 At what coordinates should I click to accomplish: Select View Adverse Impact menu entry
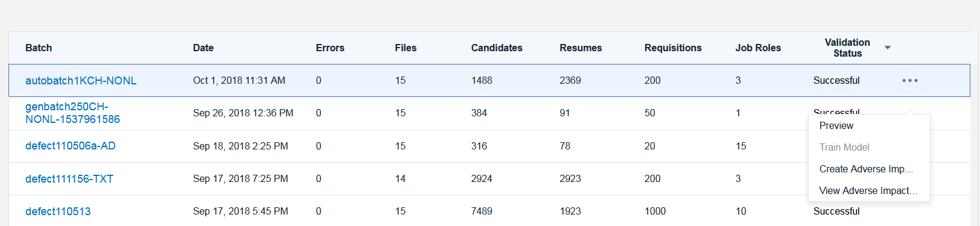[x=868, y=191]
